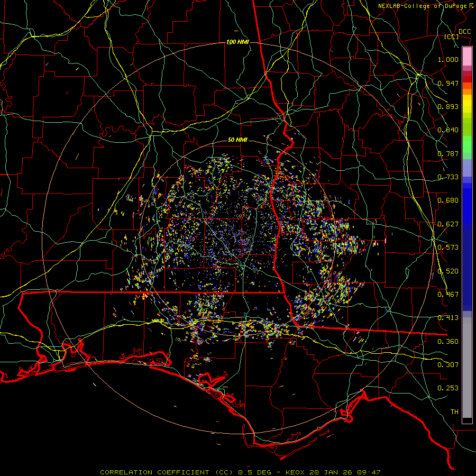The image size is (476, 476).
Task: Click the 0.893 scale value
Action: click(448, 106)
